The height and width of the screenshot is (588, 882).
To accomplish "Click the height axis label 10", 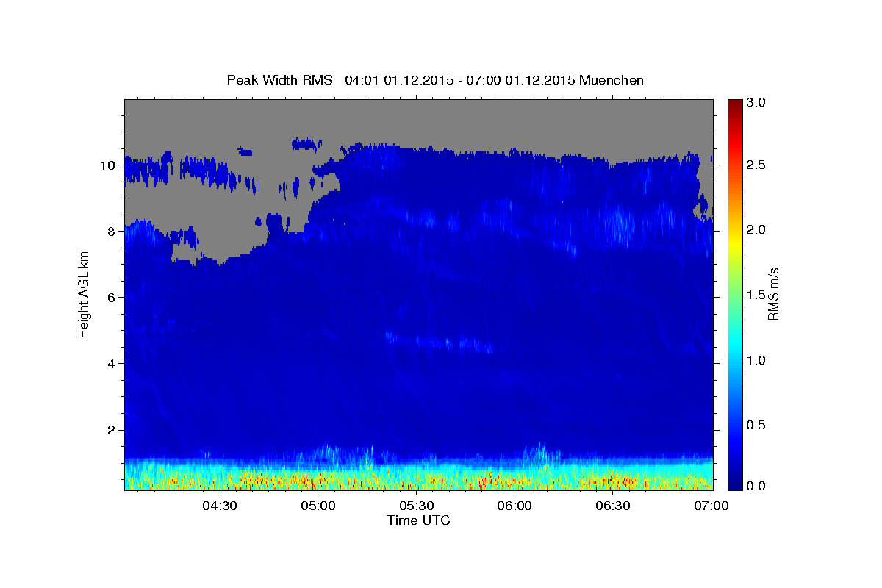I will point(108,165).
